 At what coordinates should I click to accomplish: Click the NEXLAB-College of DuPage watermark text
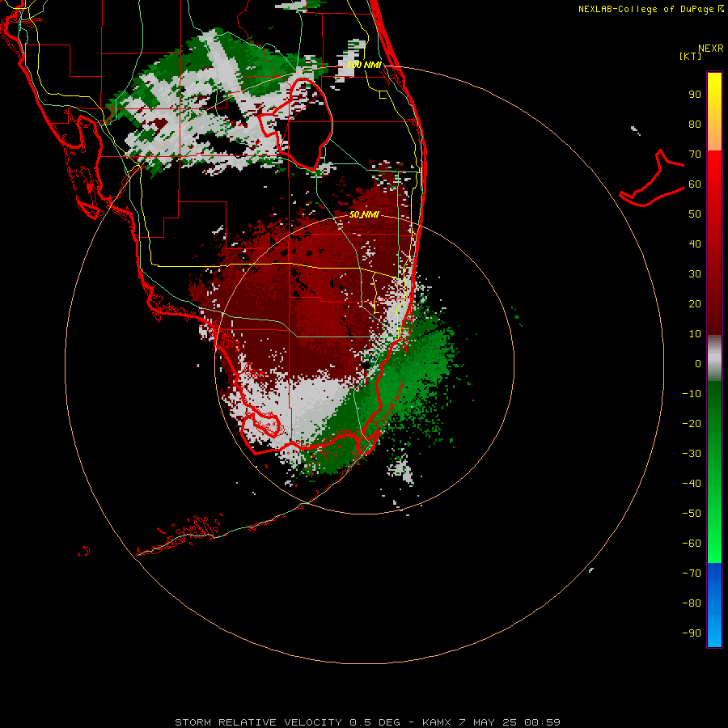[x=652, y=9]
